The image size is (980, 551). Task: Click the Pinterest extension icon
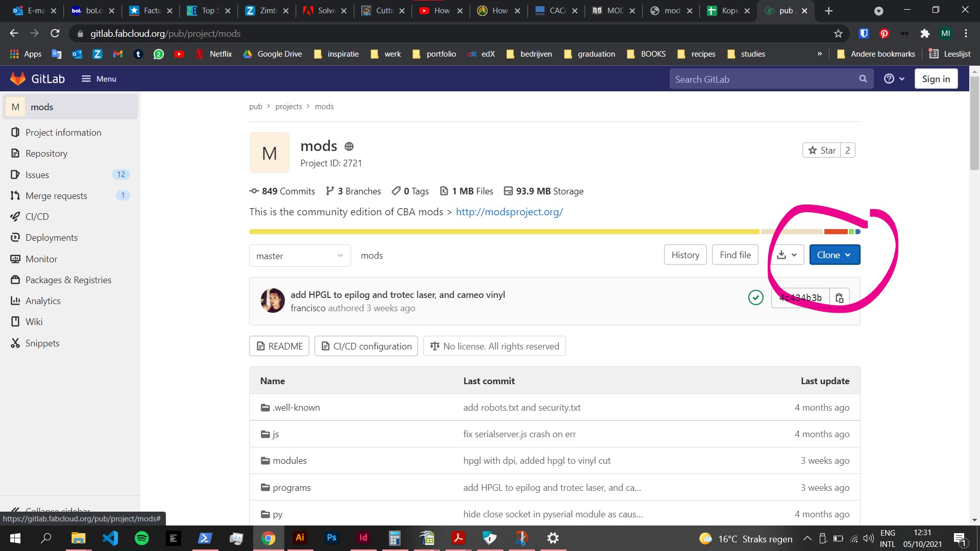coord(884,33)
